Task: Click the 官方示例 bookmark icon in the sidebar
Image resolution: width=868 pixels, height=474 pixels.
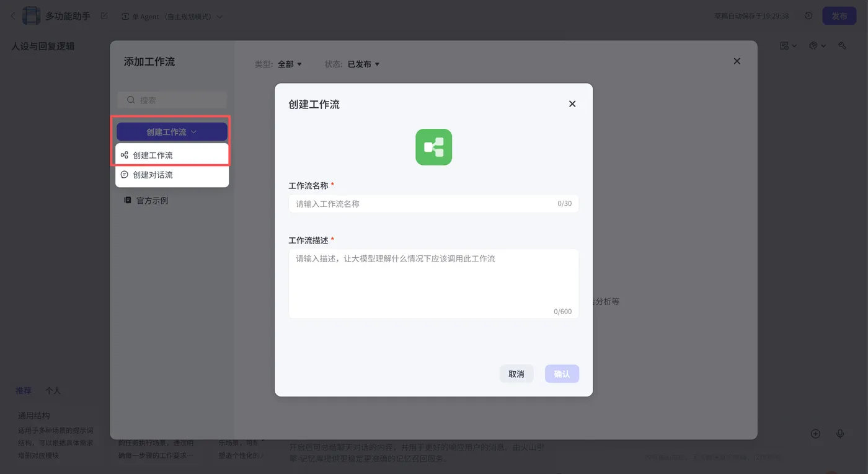Action: 127,200
